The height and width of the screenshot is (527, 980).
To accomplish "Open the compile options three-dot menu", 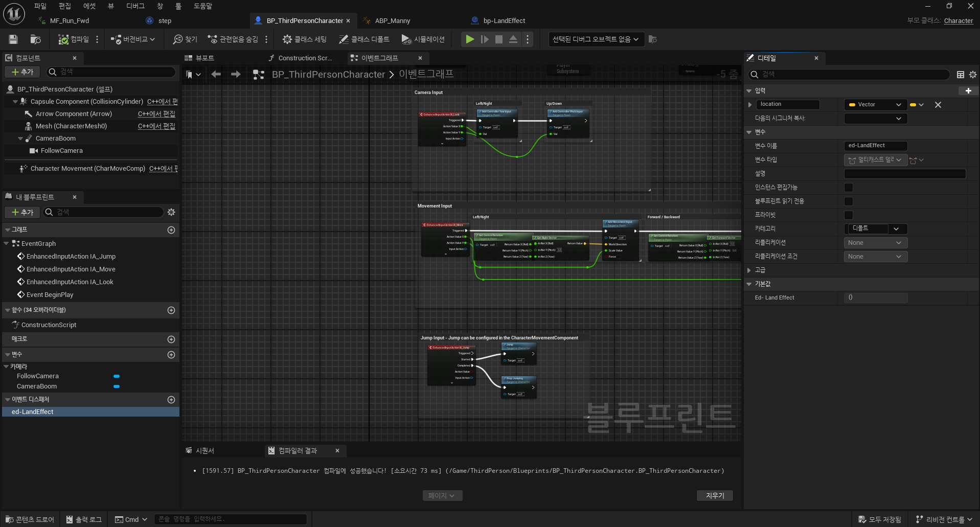I will 97,39.
